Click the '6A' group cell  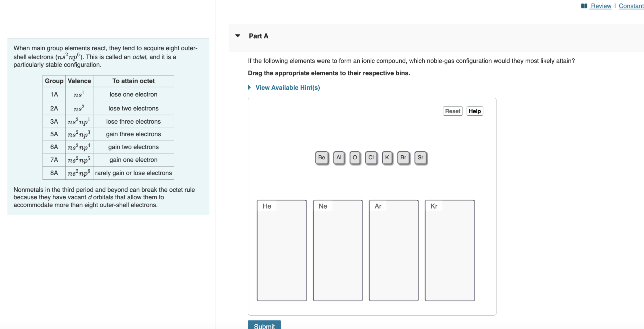tap(54, 147)
